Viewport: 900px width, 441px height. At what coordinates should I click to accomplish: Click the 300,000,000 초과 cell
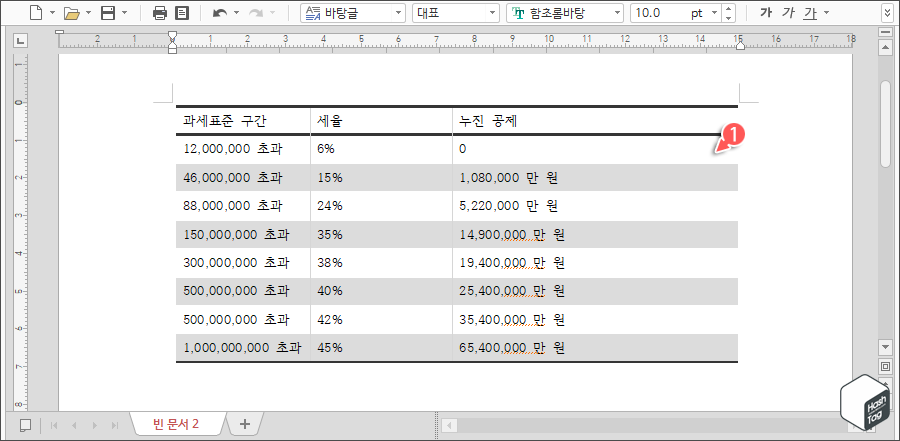(x=243, y=263)
